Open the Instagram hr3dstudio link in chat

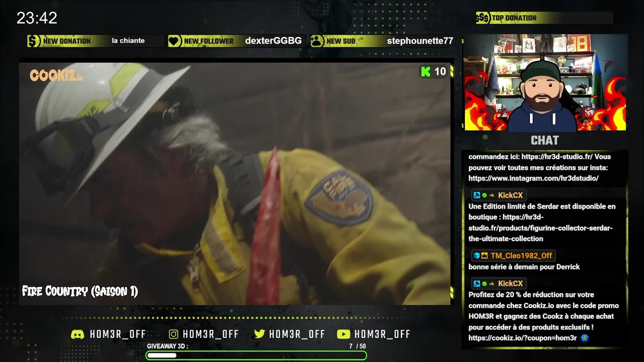tap(533, 178)
